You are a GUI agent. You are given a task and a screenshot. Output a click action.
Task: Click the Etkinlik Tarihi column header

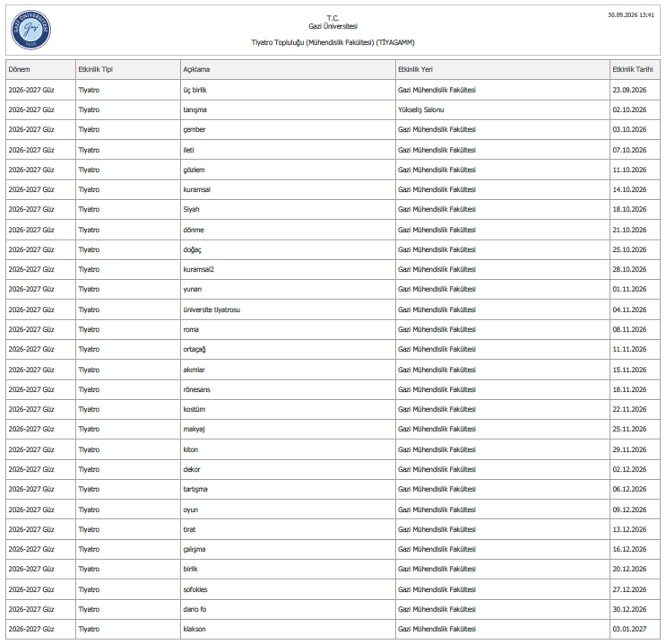pos(633,69)
